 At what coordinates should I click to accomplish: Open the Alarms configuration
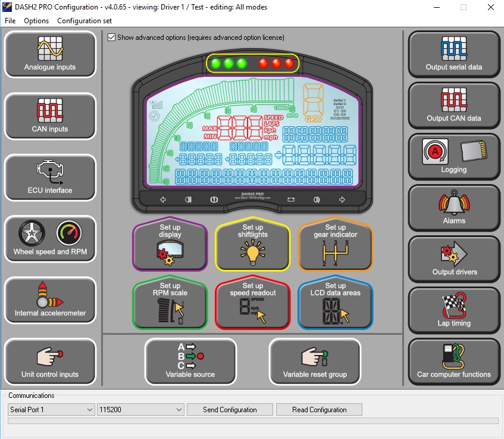point(454,208)
